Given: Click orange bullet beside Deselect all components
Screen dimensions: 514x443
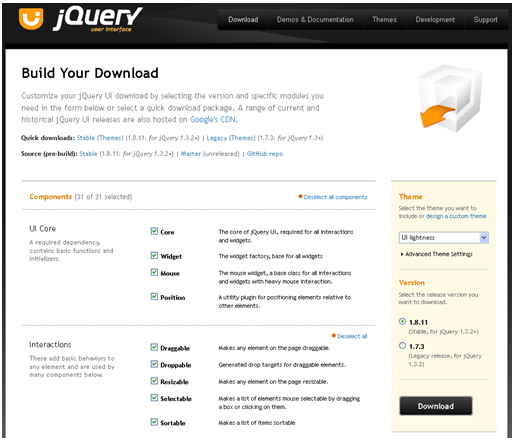Looking at the screenshot, I should 300,196.
